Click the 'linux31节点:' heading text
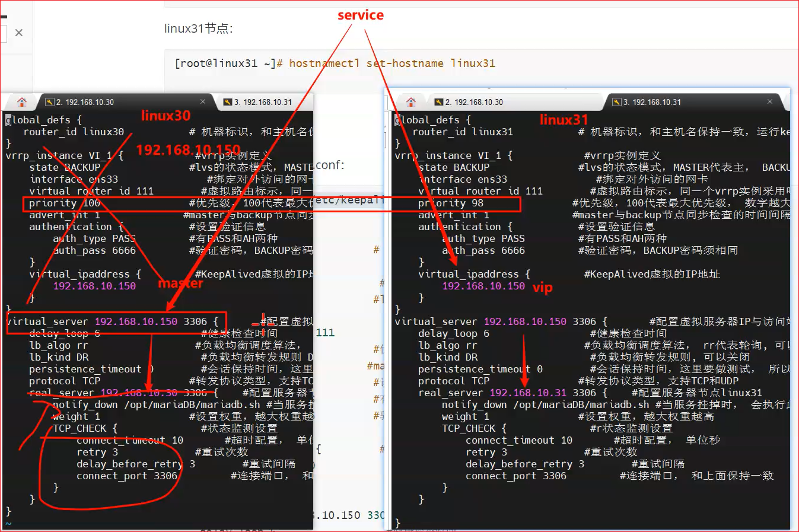This screenshot has height=532, width=799. (199, 28)
